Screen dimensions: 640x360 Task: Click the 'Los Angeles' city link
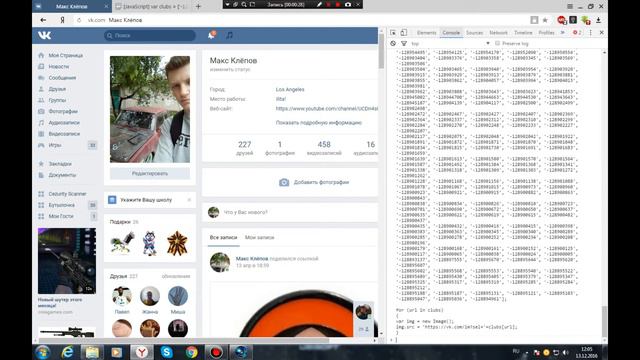pyautogui.click(x=290, y=89)
